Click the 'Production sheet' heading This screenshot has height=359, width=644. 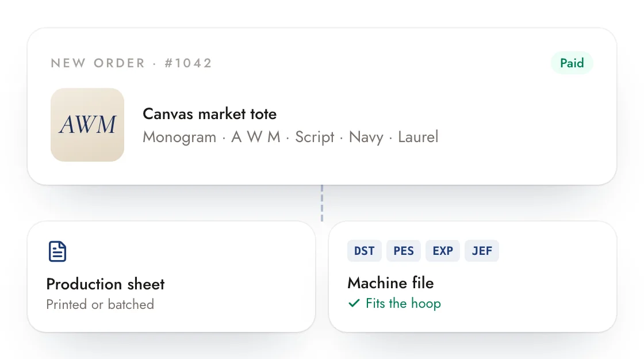(x=105, y=284)
